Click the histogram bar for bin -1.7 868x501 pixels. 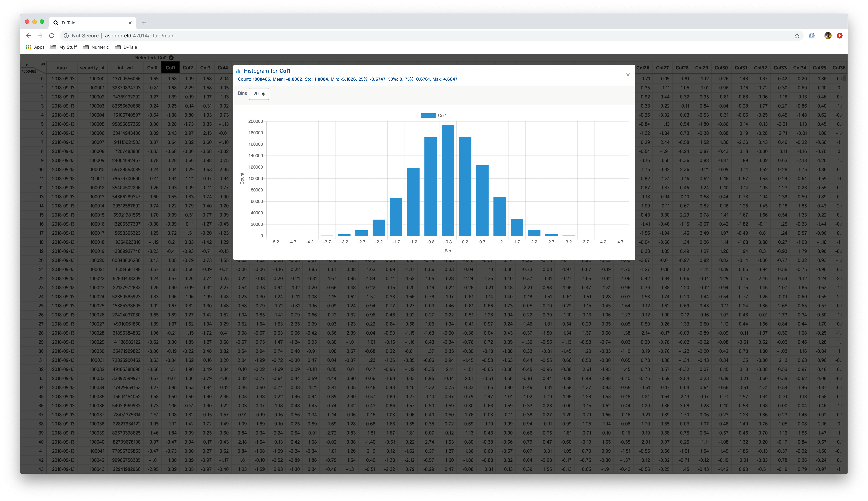click(396, 217)
